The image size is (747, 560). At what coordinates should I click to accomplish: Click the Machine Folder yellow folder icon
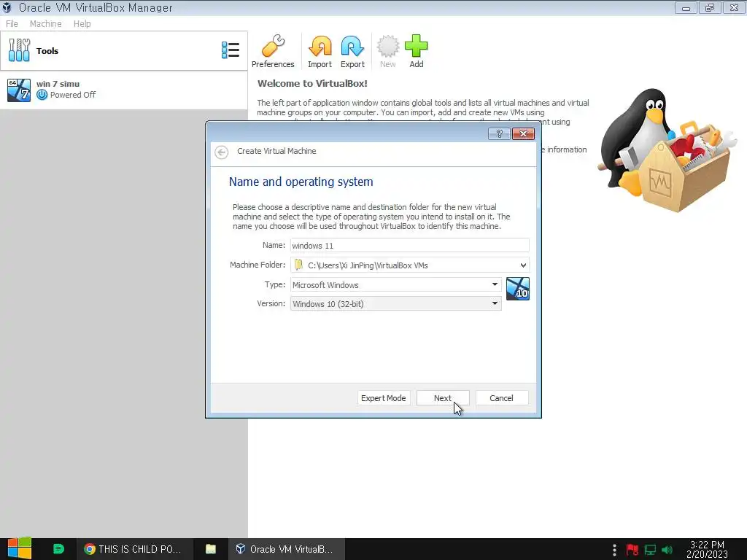(x=298, y=265)
